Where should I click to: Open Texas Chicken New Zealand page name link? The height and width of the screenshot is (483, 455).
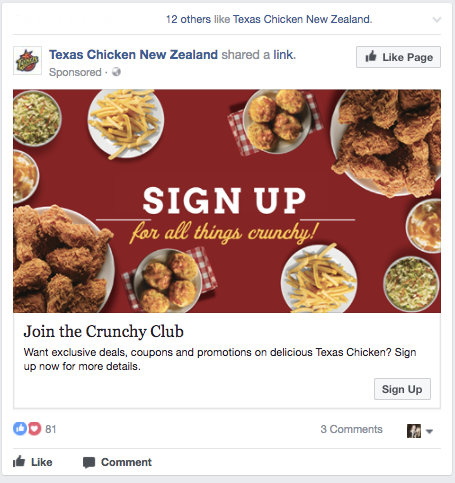tap(133, 54)
